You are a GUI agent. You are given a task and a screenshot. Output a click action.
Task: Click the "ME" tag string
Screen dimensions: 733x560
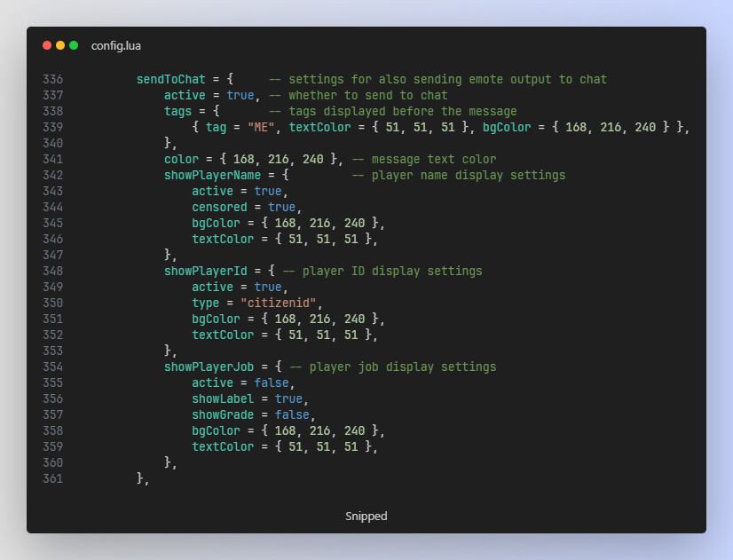(261, 127)
